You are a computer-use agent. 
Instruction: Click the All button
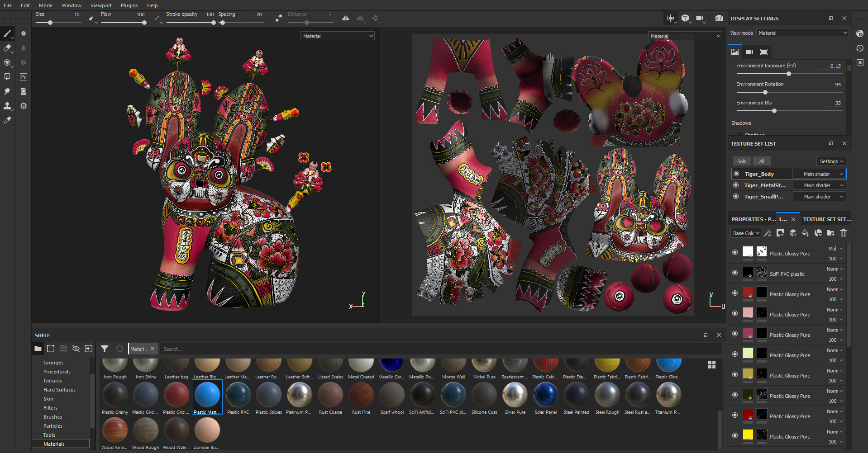coord(762,161)
